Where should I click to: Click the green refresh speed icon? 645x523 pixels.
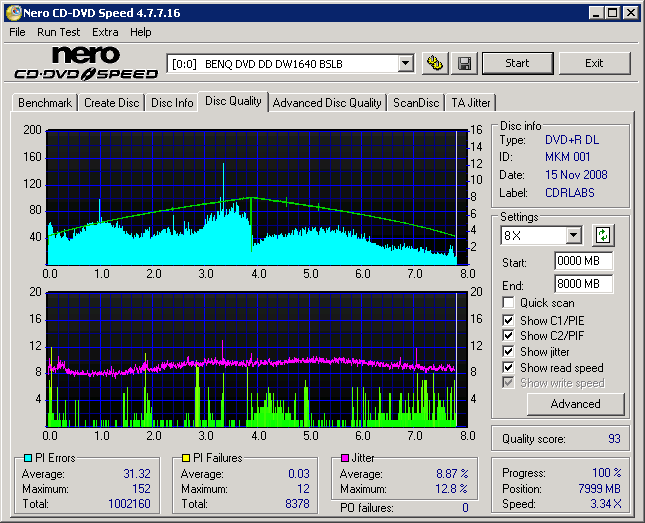click(603, 236)
